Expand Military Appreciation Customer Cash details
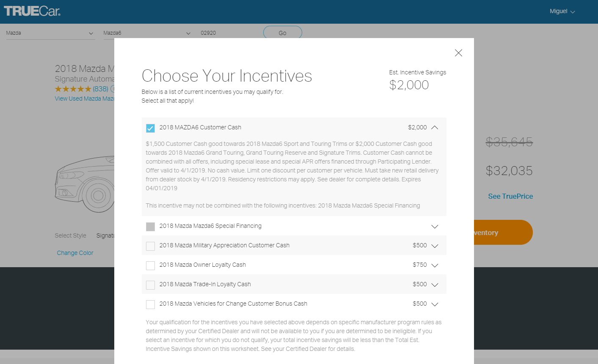 pos(435,246)
